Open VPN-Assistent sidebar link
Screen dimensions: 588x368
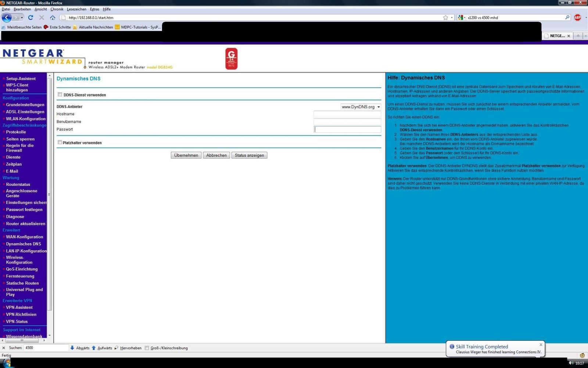pos(19,307)
